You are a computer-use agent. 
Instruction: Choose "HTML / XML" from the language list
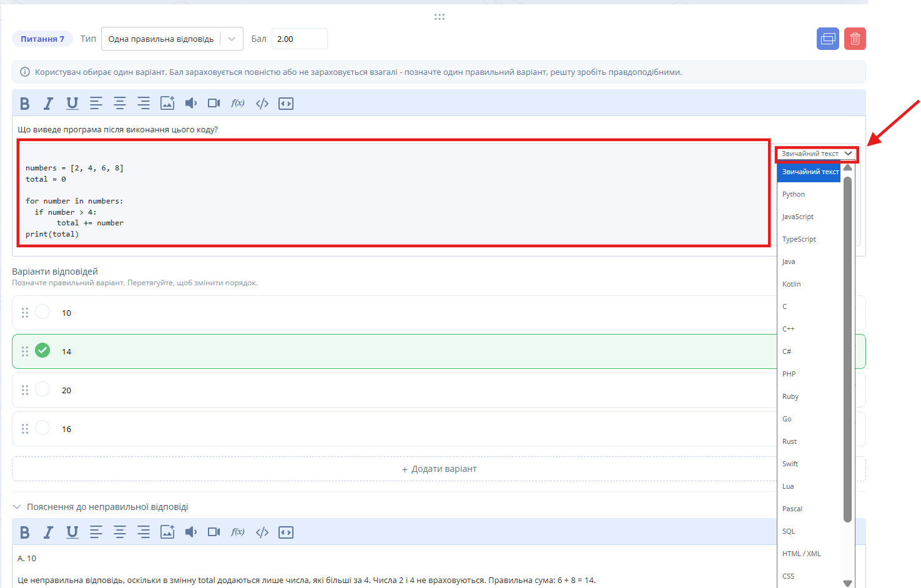(809, 554)
